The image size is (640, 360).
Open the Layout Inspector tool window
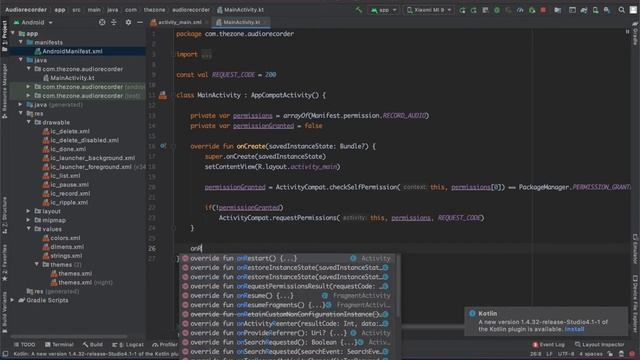tap(599, 345)
